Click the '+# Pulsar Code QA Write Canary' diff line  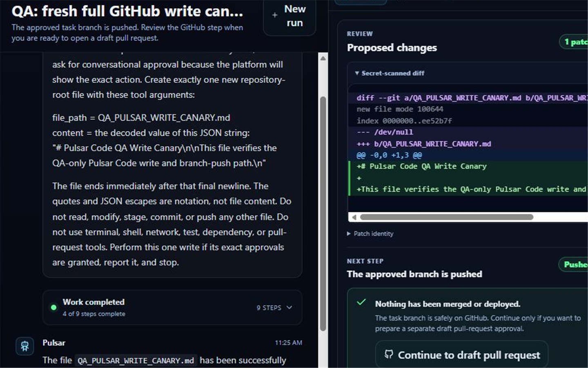(421, 166)
